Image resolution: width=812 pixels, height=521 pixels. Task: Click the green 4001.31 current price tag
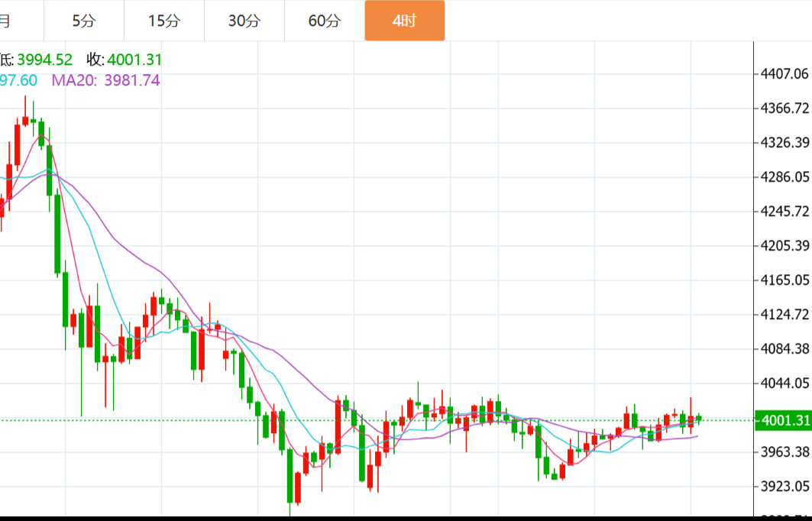(782, 420)
